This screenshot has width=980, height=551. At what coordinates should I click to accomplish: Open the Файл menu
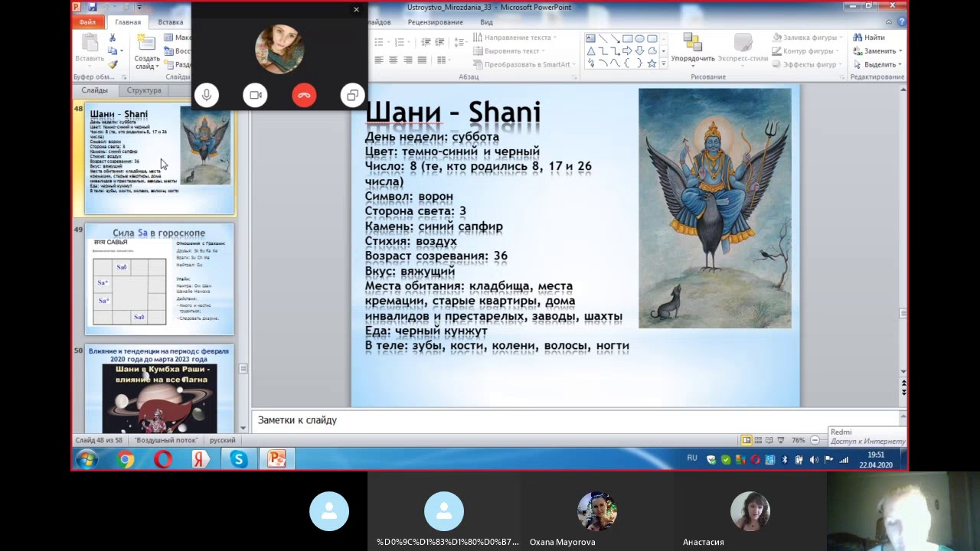(x=87, y=22)
